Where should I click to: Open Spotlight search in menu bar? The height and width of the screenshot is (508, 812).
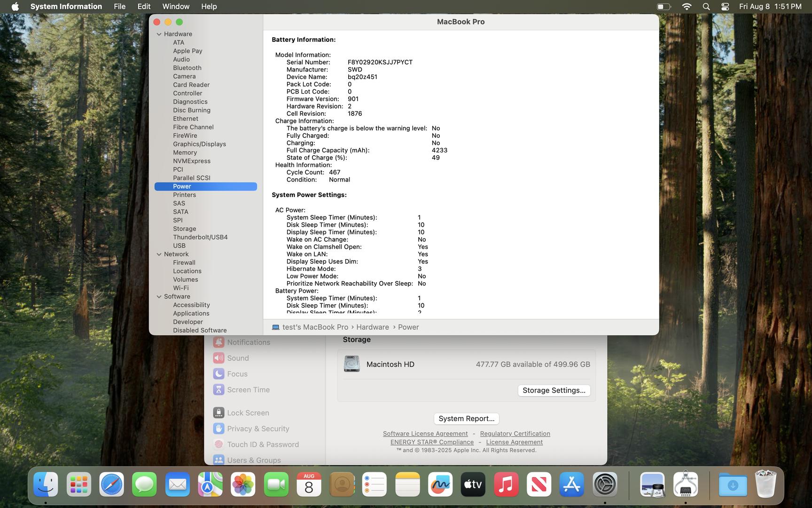tap(706, 7)
